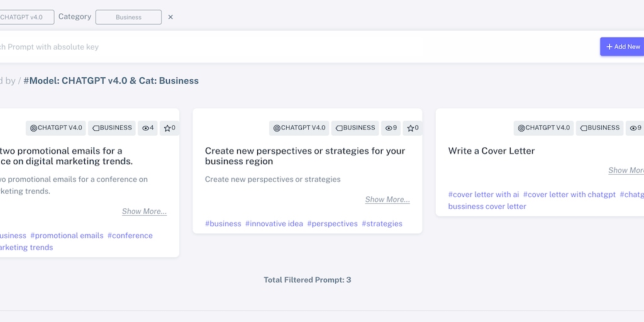This screenshot has height=322, width=644.
Task: Expand Show More on promotional emails card
Action: click(144, 211)
